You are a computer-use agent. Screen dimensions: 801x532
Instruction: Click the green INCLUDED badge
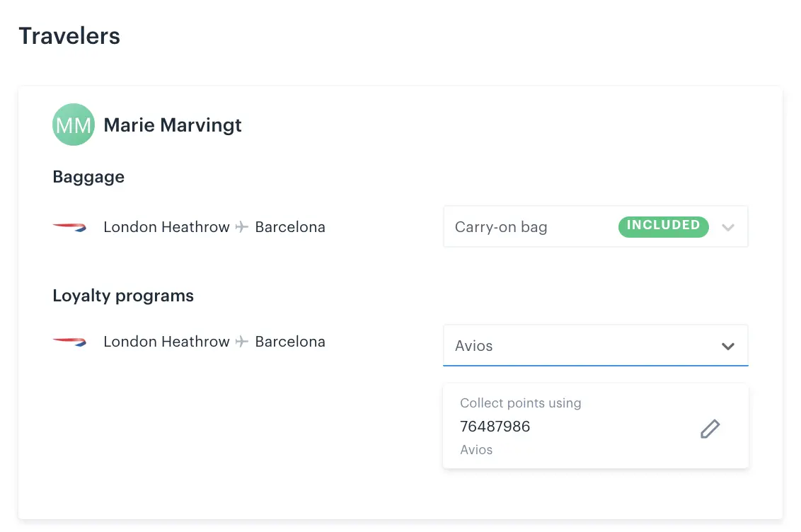pyautogui.click(x=663, y=226)
